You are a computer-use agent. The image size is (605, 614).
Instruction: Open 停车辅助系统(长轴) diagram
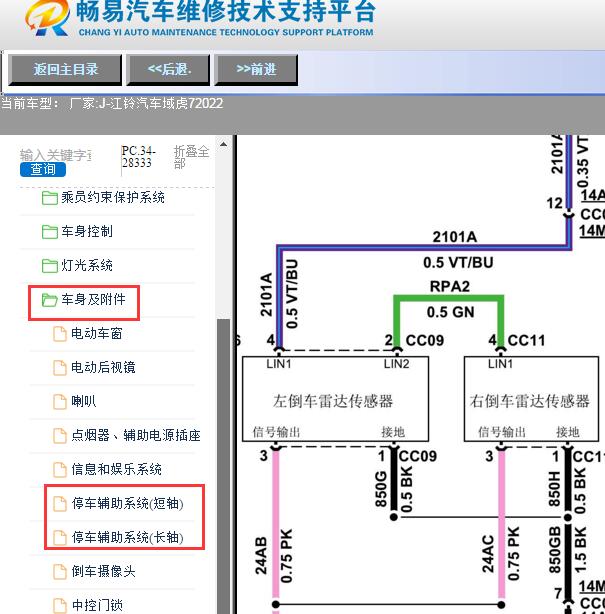click(x=128, y=538)
